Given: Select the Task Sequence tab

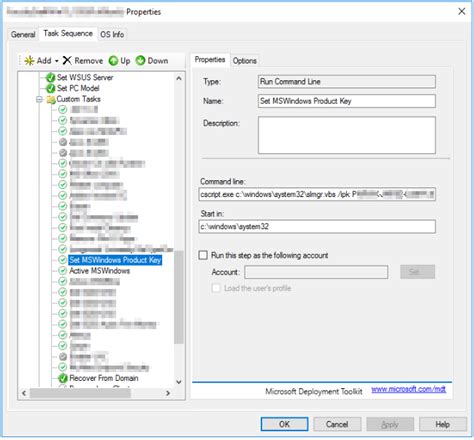Looking at the screenshot, I should click(x=68, y=34).
